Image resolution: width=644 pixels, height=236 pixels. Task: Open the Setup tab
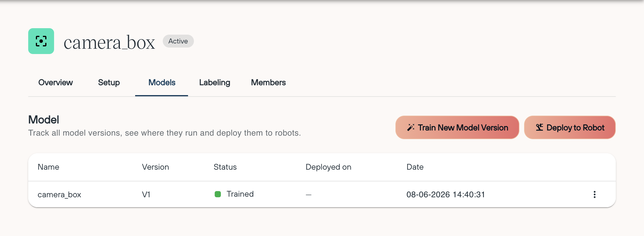point(109,82)
